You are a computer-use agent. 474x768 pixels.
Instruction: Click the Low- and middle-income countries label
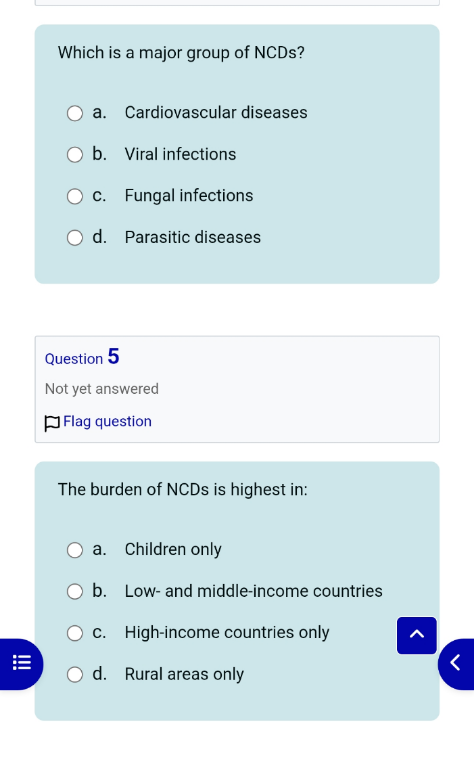tap(254, 591)
